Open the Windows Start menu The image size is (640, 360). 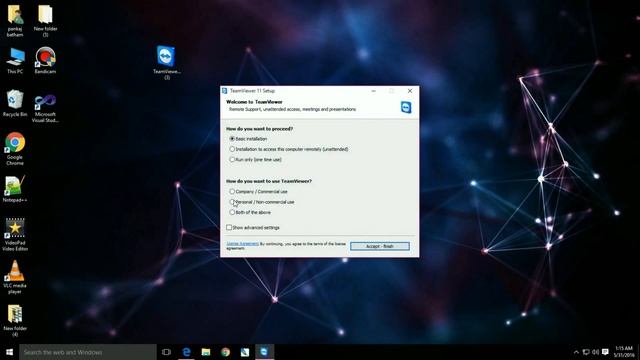[9, 352]
